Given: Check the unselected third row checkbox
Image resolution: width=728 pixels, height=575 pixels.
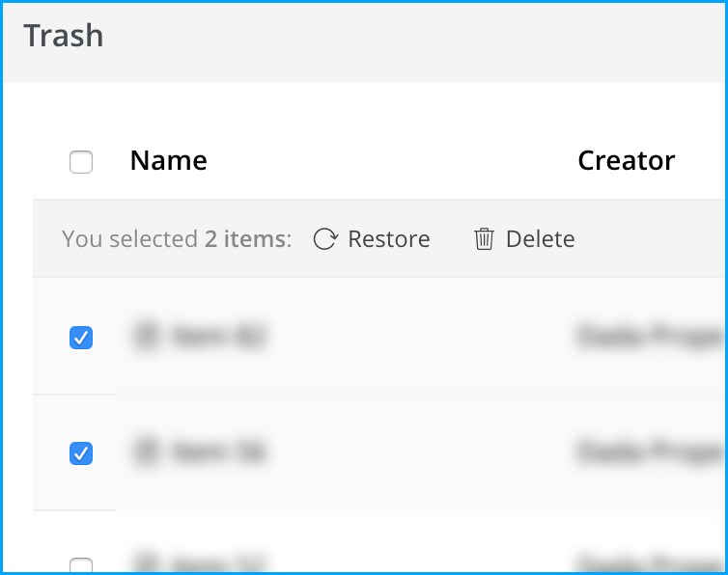Looking at the screenshot, I should [x=81, y=565].
